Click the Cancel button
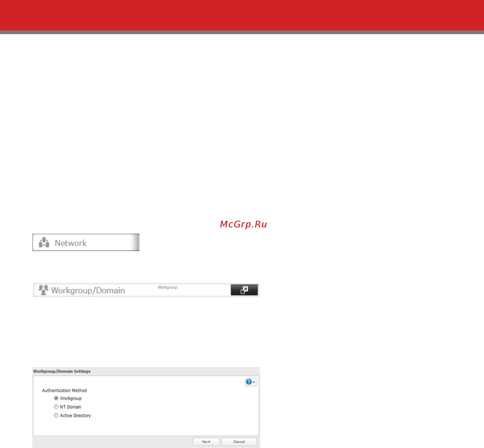 (x=239, y=442)
